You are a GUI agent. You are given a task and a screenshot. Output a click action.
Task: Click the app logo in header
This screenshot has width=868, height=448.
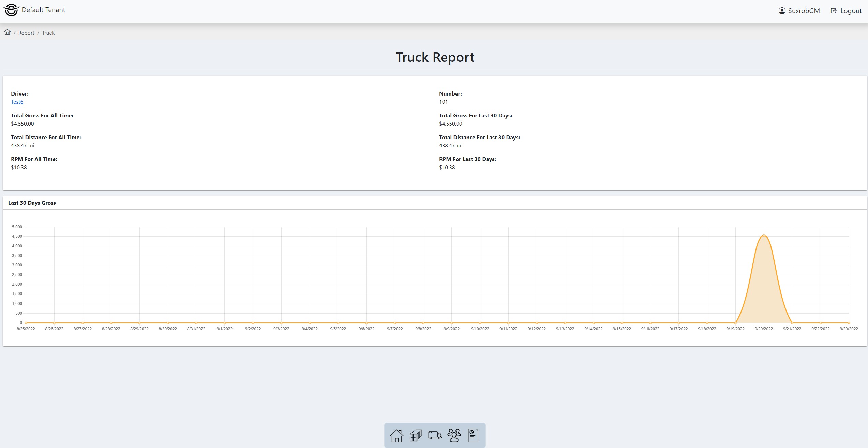click(11, 10)
